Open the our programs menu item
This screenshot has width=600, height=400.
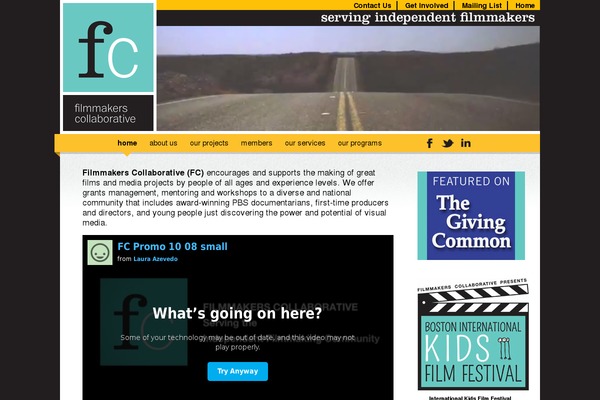pyautogui.click(x=360, y=143)
